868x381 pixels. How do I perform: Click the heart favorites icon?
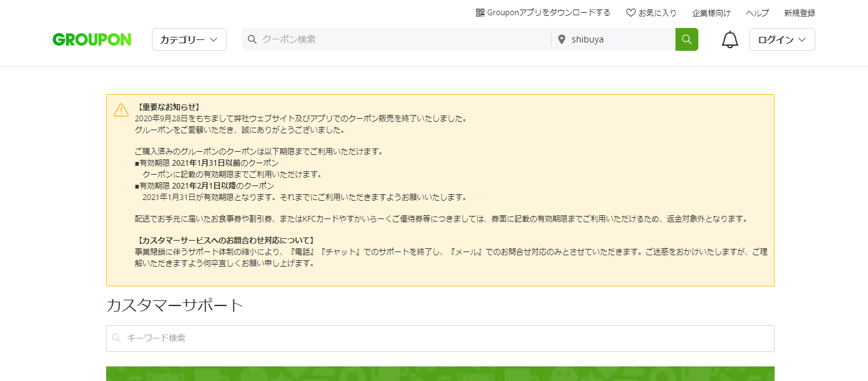(x=631, y=13)
